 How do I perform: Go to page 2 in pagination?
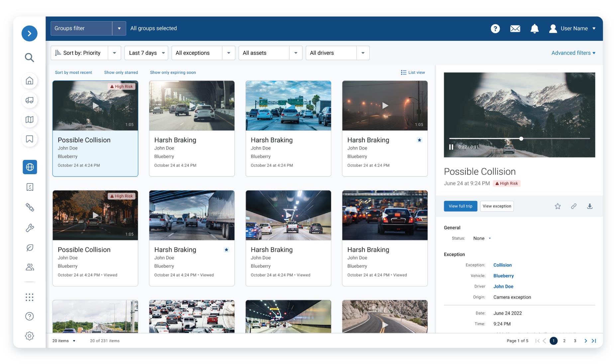coord(564,341)
